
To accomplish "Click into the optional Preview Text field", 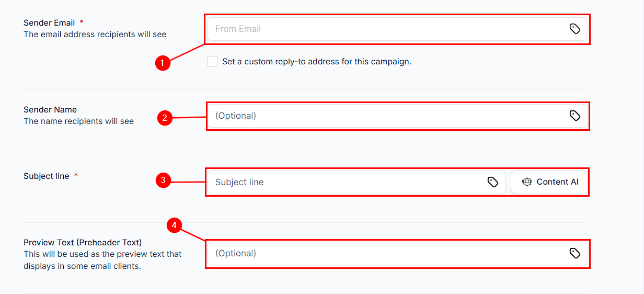I will (x=397, y=253).
